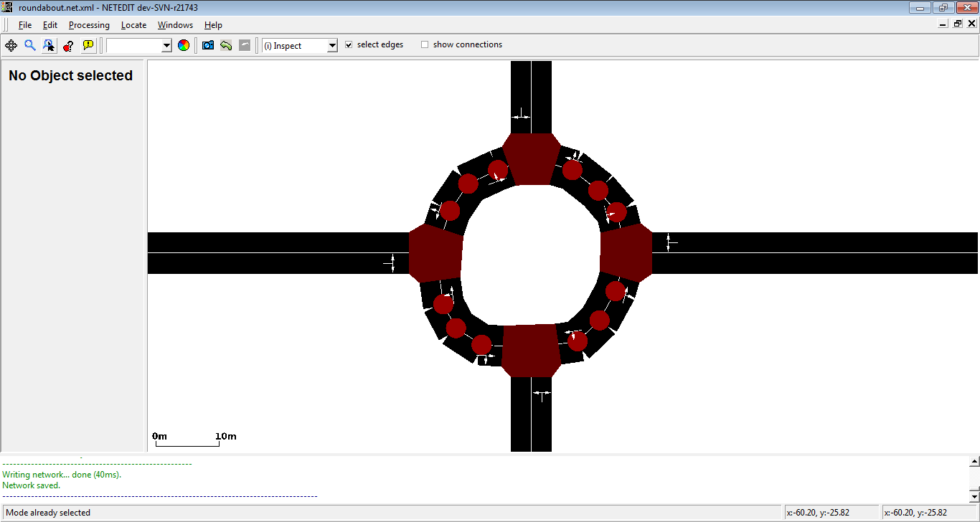Click the recenter view crosshair icon
Image resolution: width=980 pixels, height=522 pixels.
click(x=11, y=45)
